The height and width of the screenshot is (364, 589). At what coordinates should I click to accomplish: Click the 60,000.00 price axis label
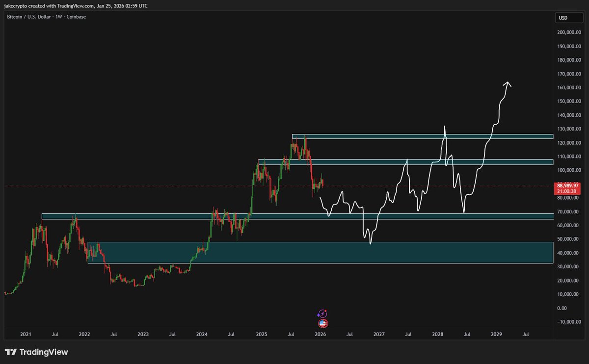click(x=569, y=226)
